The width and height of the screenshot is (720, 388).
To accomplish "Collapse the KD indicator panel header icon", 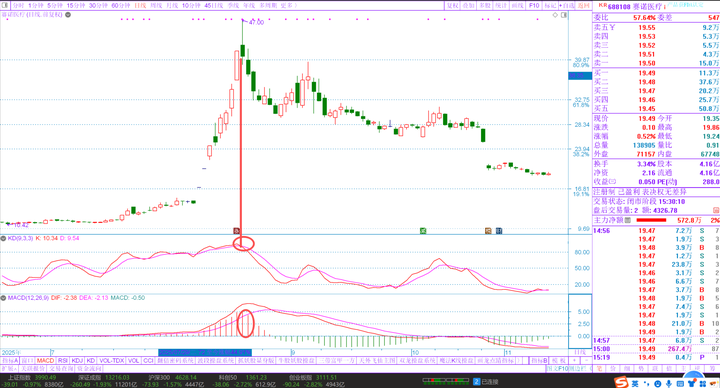I will coord(3,238).
